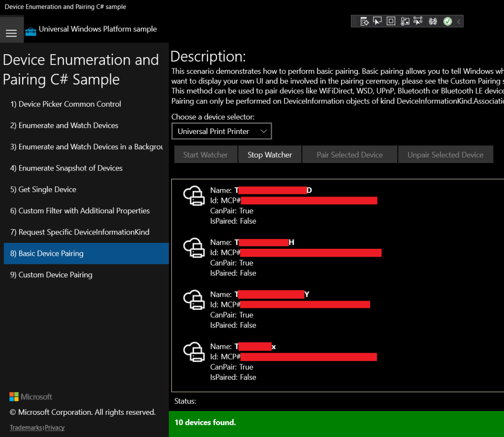Click the toolbox sample logo icon
Viewport: 504px width, 437px height.
pyautogui.click(x=31, y=32)
